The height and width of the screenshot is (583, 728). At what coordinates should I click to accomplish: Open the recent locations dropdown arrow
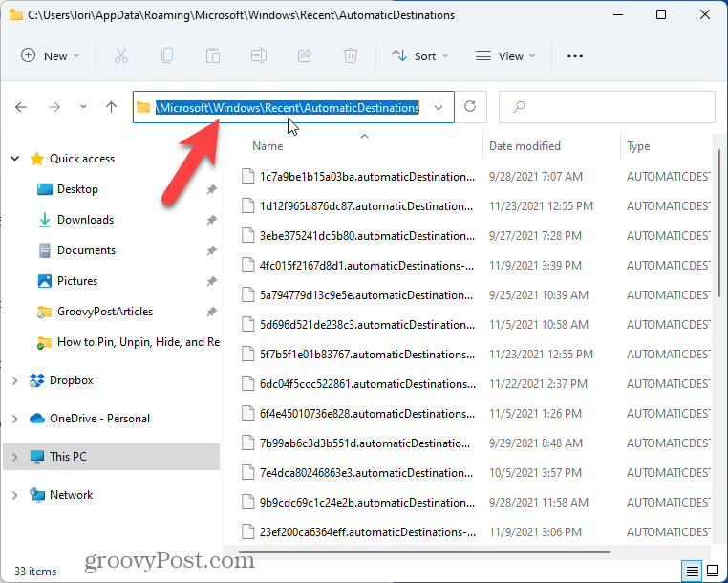(x=83, y=107)
